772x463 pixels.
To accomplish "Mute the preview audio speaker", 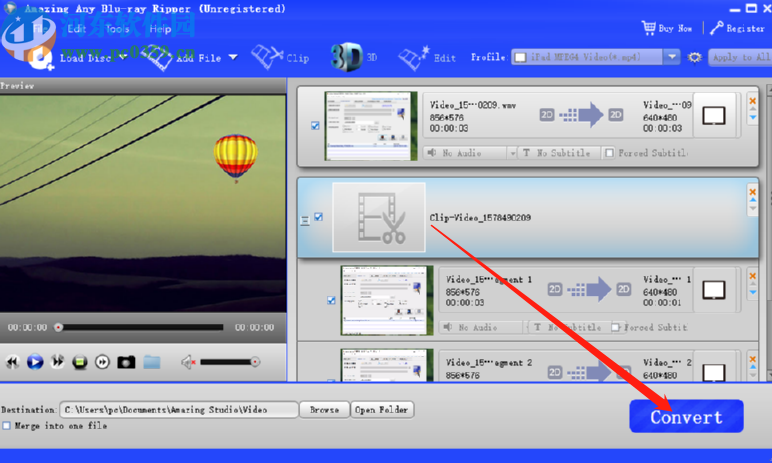I will tap(188, 363).
